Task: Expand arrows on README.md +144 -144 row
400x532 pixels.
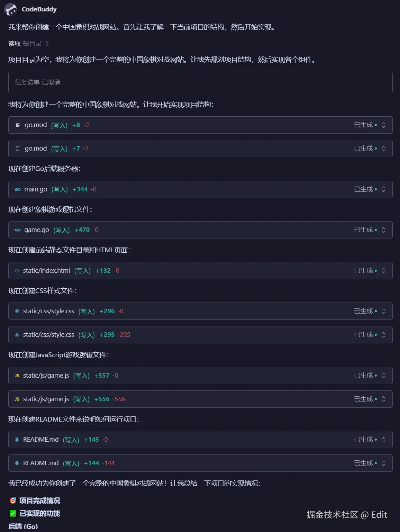Action: coord(383,463)
